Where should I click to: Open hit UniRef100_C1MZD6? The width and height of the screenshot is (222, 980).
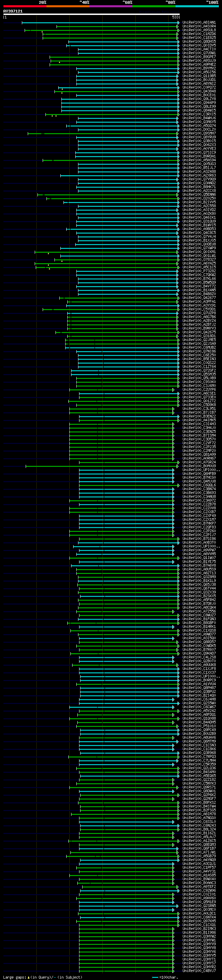(199, 34)
